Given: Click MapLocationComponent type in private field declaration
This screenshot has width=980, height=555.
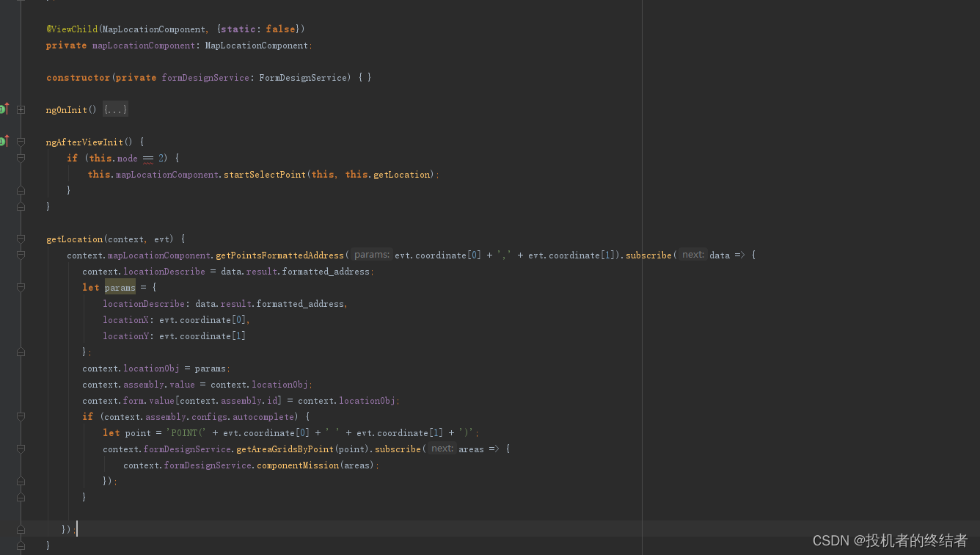Looking at the screenshot, I should 257,45.
